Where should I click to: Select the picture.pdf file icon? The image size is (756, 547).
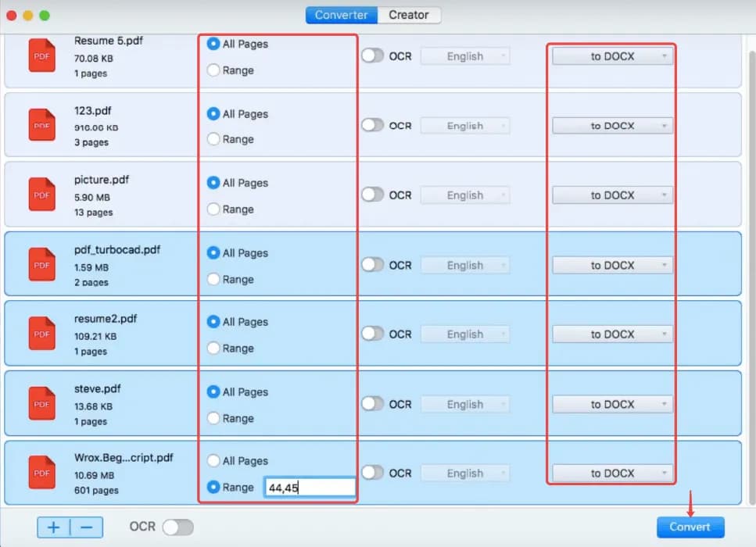pos(42,194)
